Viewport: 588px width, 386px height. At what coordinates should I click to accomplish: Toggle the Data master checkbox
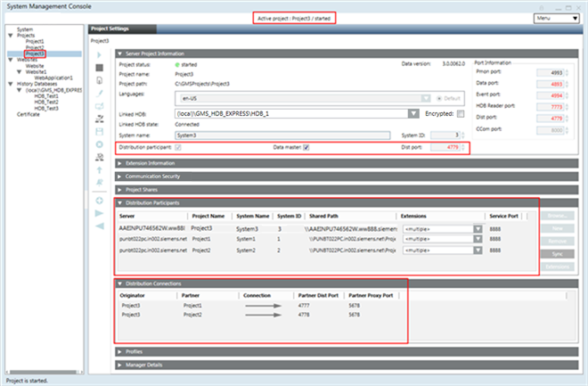pyautogui.click(x=306, y=147)
